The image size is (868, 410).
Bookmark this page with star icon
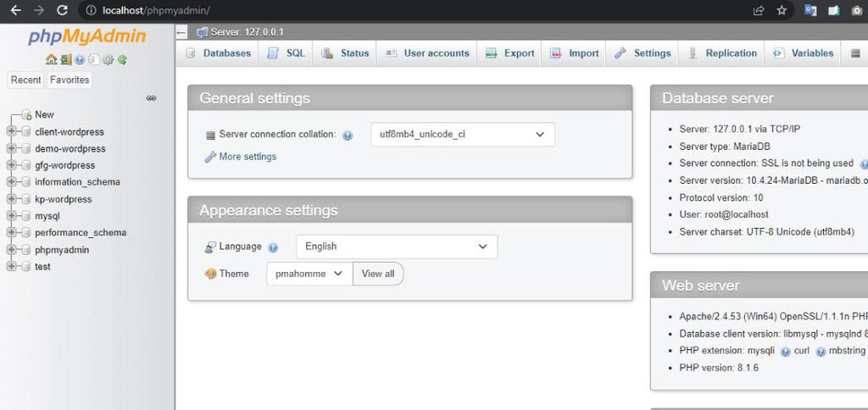click(782, 10)
